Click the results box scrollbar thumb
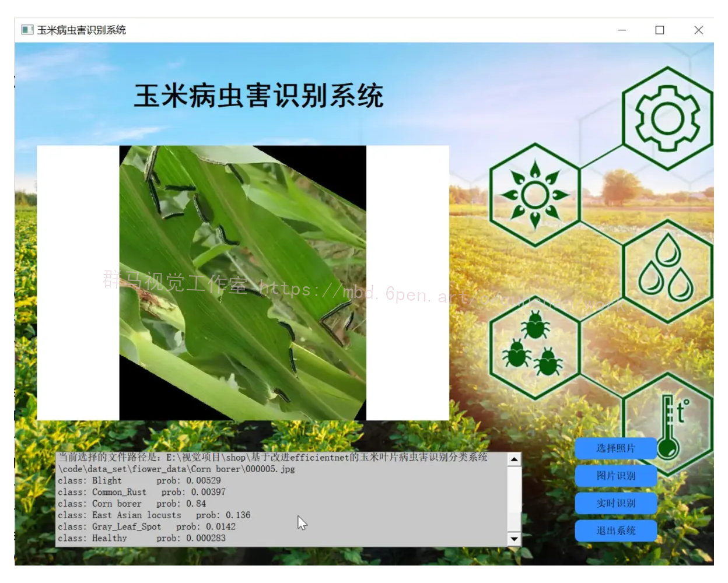 tap(514, 522)
